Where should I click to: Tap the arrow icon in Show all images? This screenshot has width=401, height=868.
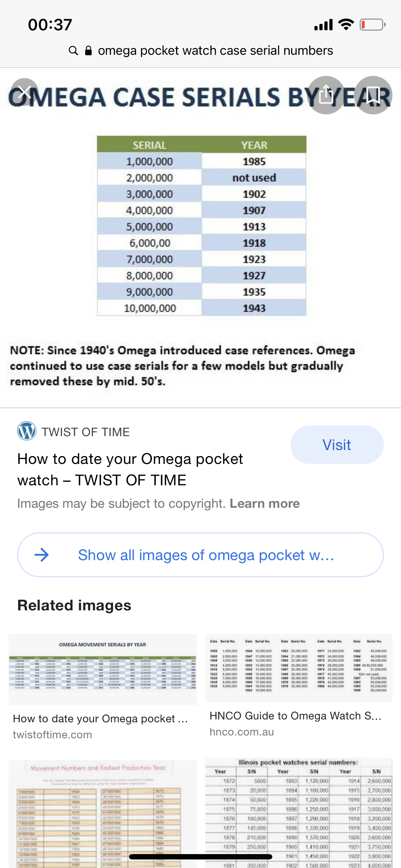point(42,555)
